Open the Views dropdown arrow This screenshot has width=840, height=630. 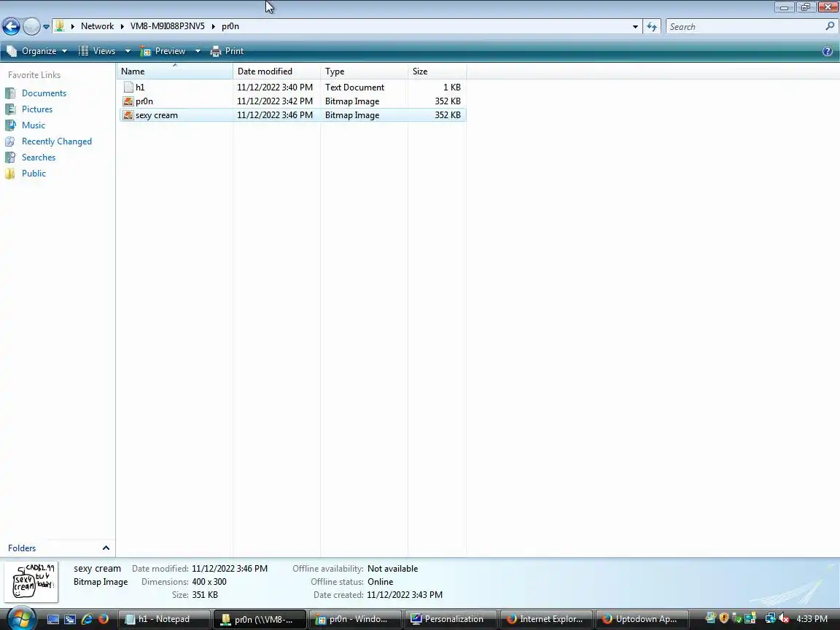coord(128,51)
